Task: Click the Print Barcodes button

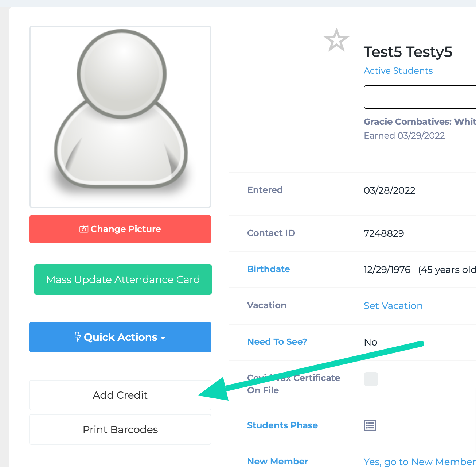Action: pos(120,429)
